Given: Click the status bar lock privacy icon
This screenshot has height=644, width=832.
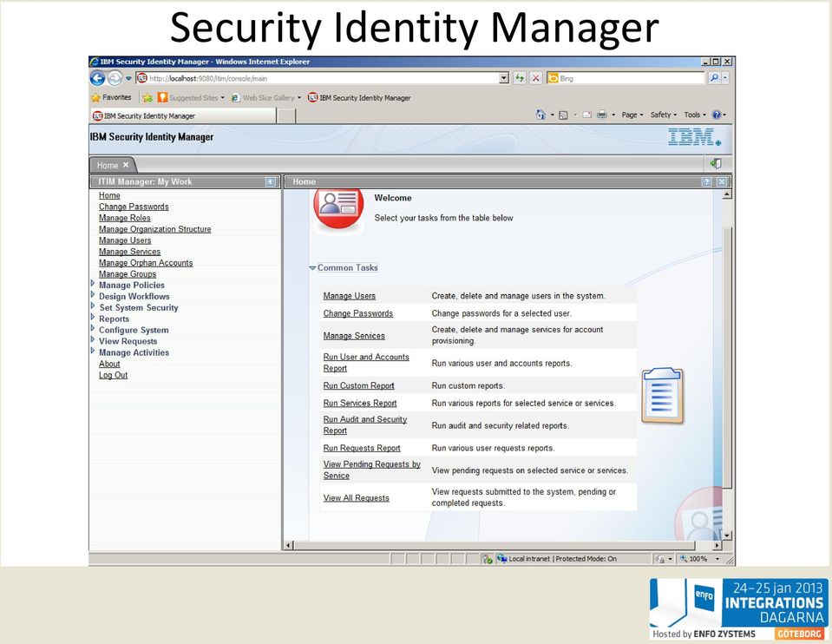Looking at the screenshot, I should [x=660, y=559].
